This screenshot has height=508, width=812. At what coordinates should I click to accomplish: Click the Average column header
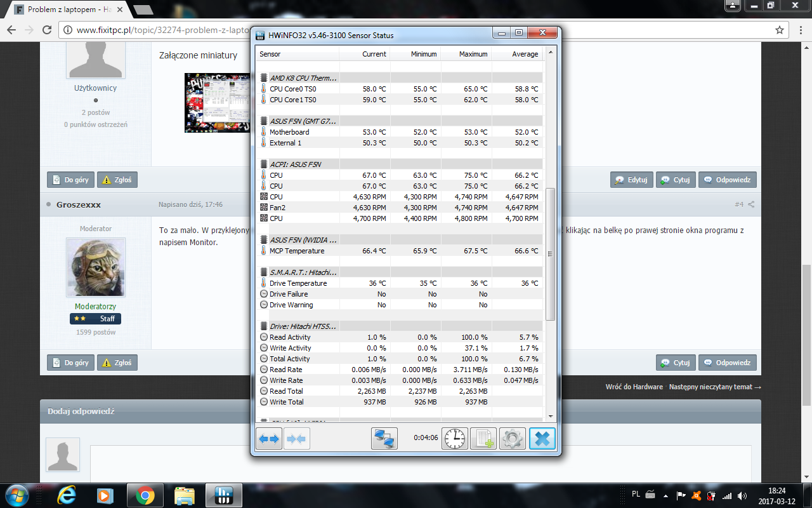517,54
